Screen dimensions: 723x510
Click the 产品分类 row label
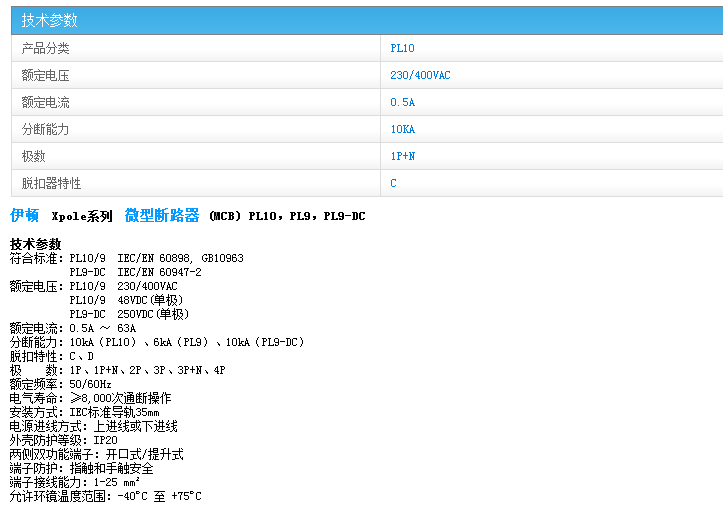pos(46,48)
